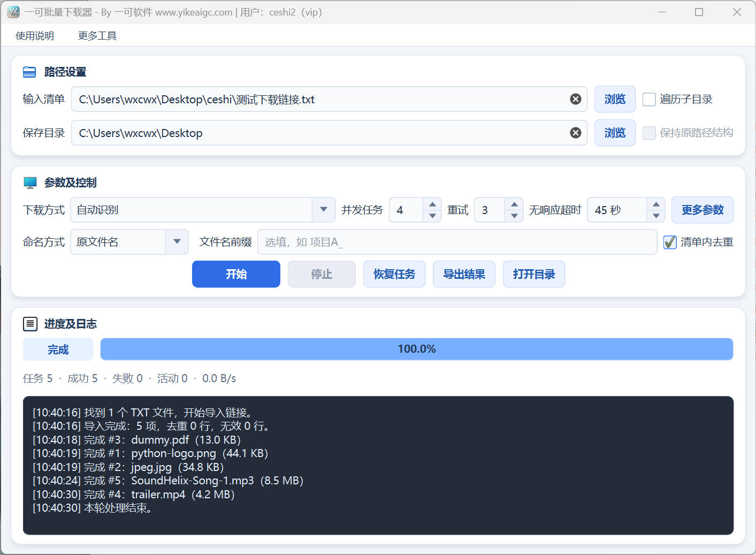Click log line 本轮处理结束。
The width and height of the screenshot is (756, 555).
[93, 508]
